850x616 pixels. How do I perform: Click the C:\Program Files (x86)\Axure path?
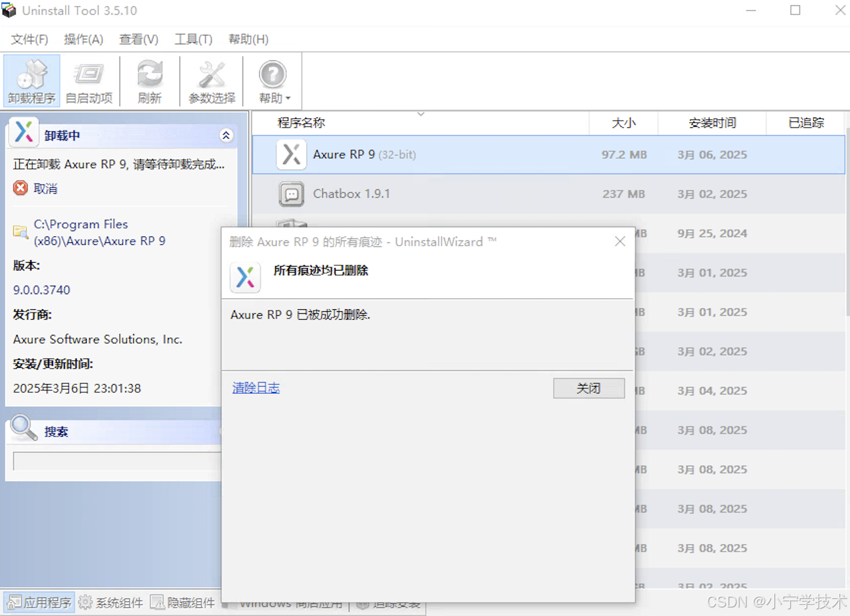[x=100, y=232]
